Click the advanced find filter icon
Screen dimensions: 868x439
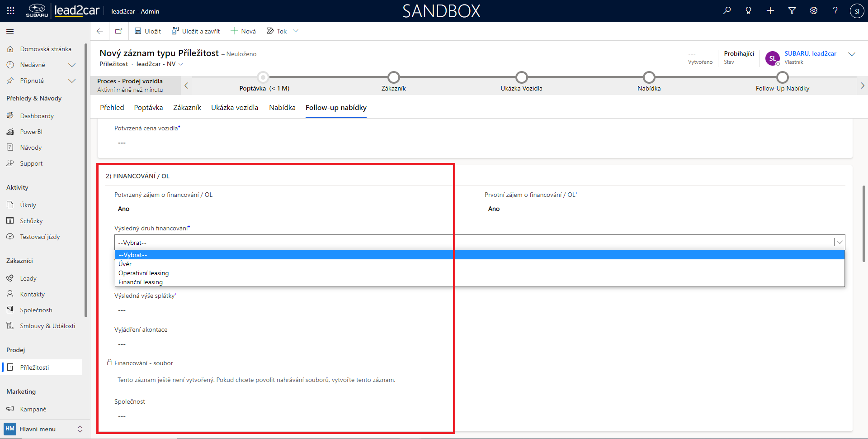(x=792, y=11)
